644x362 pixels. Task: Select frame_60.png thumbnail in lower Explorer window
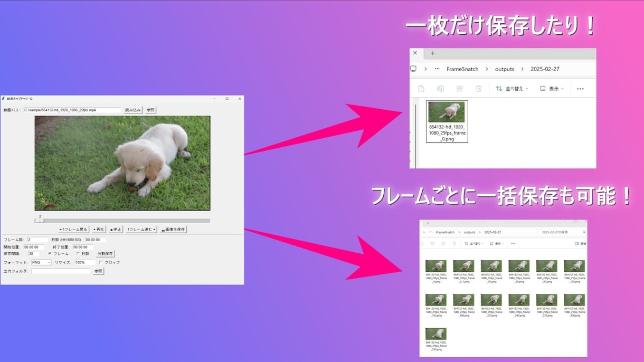519,266
